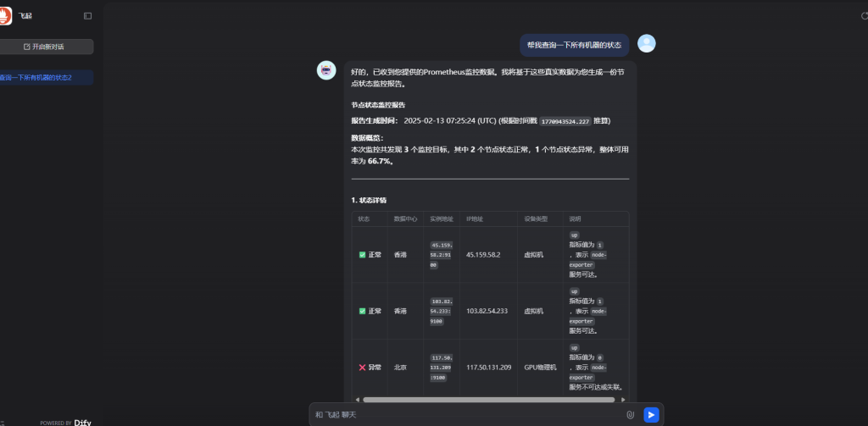Click the green check in the 45.159.58.2 row

point(362,254)
